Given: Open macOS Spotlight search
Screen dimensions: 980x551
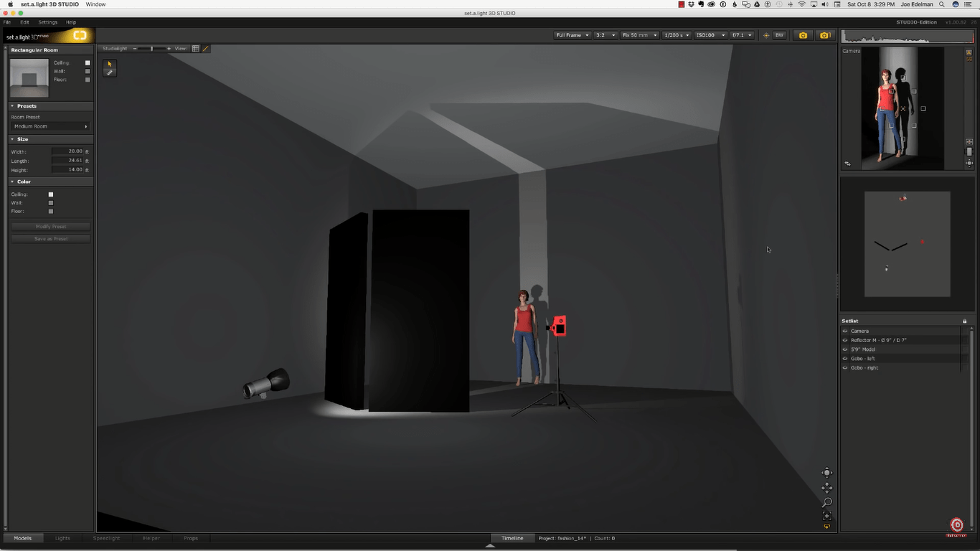Looking at the screenshot, I should coord(942,4).
